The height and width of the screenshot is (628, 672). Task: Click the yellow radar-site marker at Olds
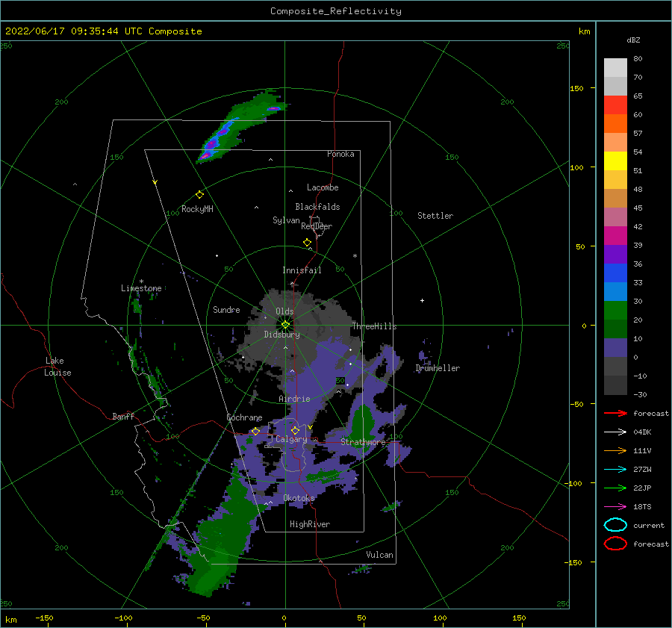[285, 325]
